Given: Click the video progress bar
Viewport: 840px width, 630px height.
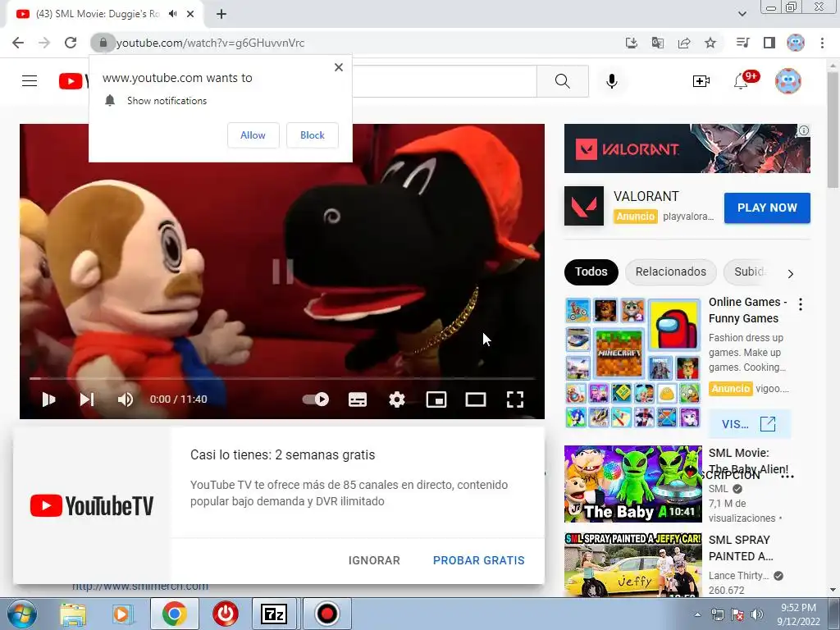Looking at the screenshot, I should coord(282,378).
